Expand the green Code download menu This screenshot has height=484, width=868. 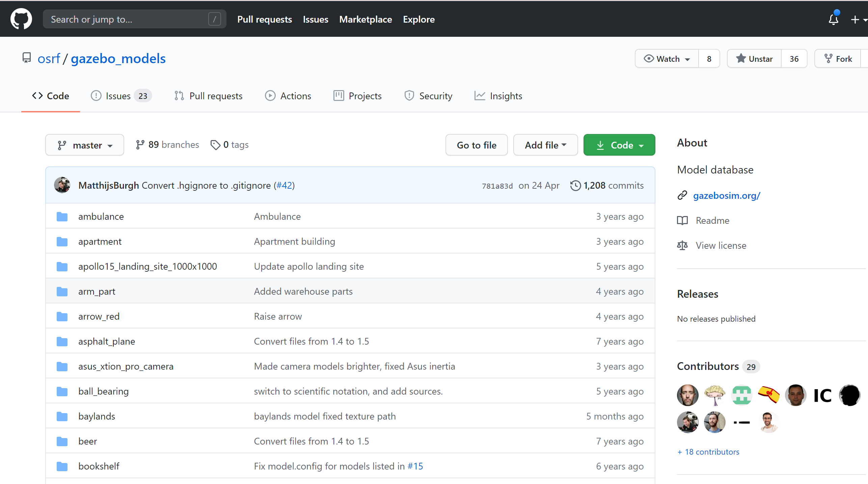coord(619,145)
